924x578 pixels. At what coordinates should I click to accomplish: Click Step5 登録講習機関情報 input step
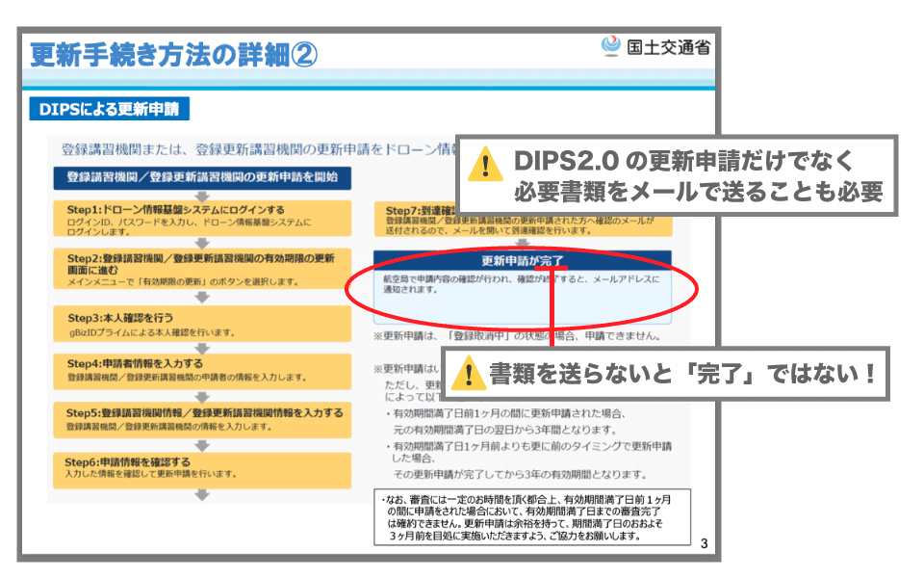click(x=202, y=418)
